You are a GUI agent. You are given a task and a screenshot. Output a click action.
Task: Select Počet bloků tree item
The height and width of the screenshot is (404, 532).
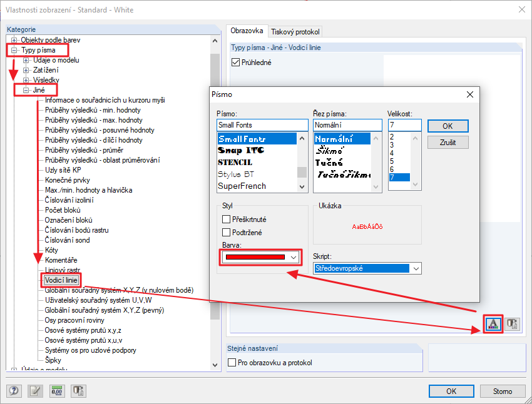pyautogui.click(x=63, y=210)
